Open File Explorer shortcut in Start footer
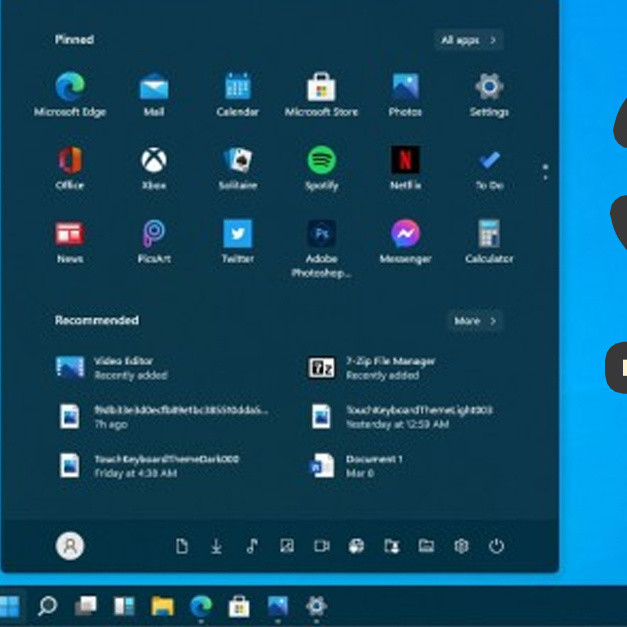The height and width of the screenshot is (627, 627). [x=426, y=546]
